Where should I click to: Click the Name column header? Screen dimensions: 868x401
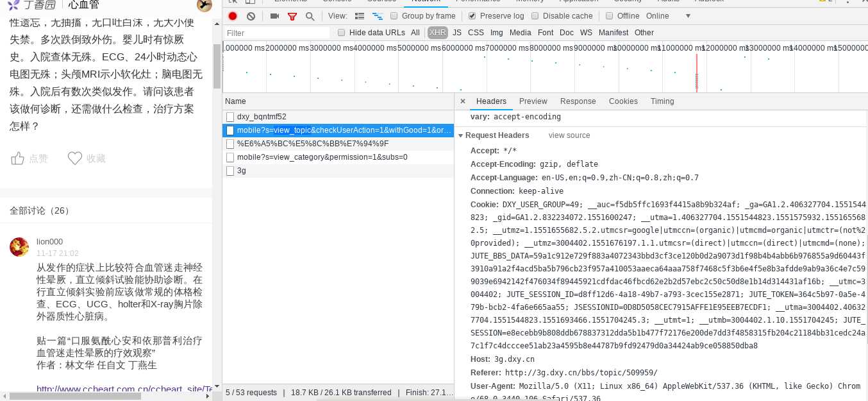(338, 101)
